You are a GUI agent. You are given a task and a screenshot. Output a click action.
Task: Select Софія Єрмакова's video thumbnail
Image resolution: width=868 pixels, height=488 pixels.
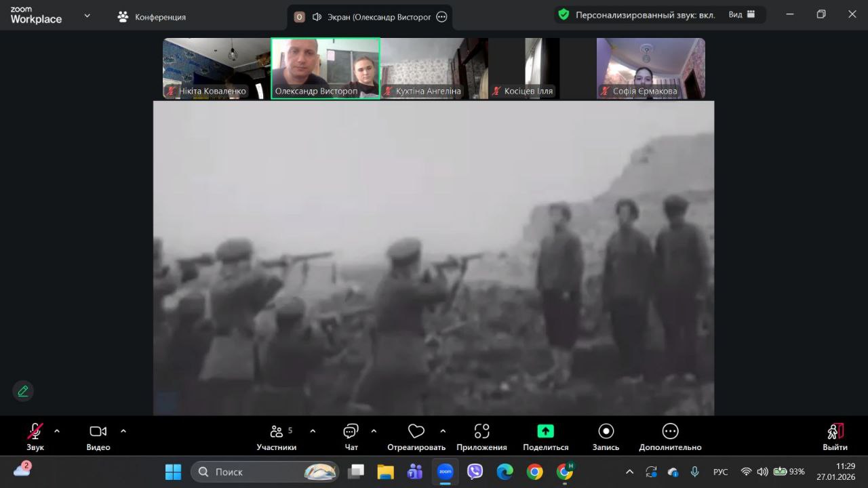pos(650,68)
